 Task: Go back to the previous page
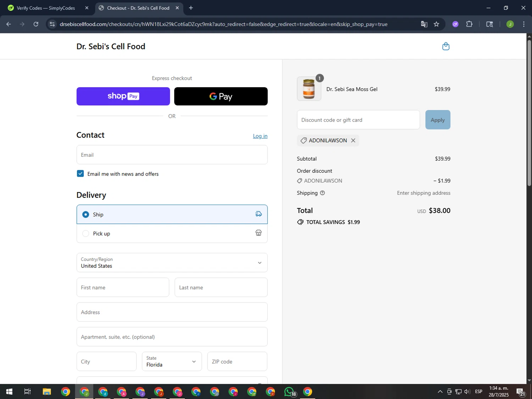pyautogui.click(x=9, y=24)
